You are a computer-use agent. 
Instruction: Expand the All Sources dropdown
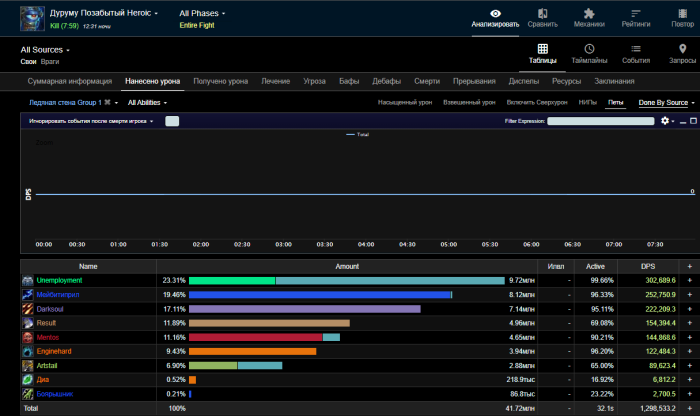(x=45, y=49)
